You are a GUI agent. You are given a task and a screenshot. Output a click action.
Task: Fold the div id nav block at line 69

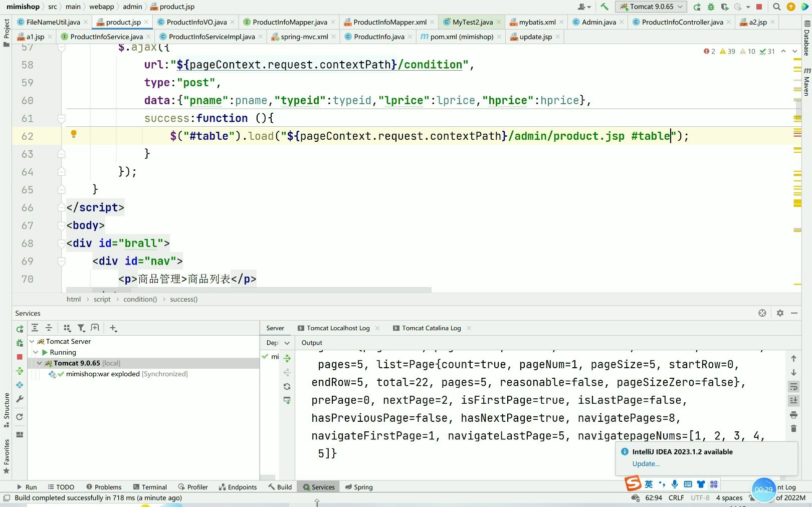tap(61, 261)
